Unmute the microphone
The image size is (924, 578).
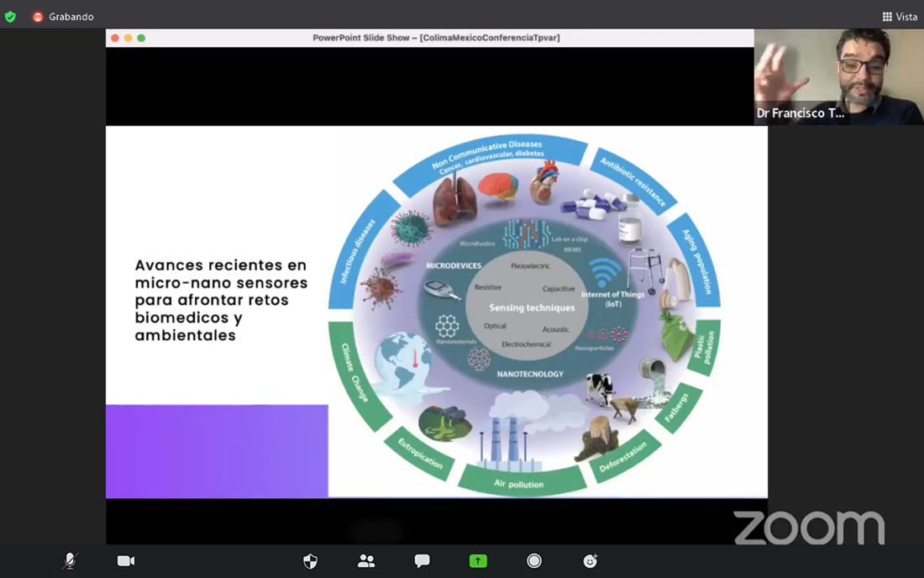point(70,560)
